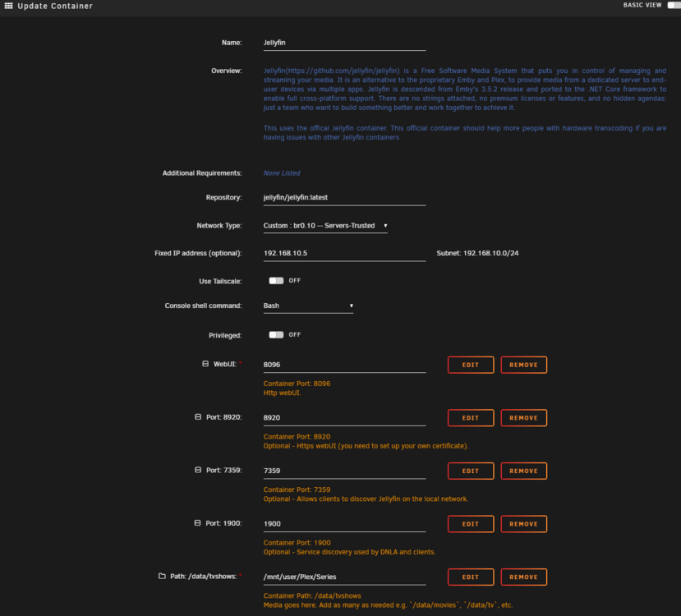Image resolution: width=681 pixels, height=616 pixels.
Task: Click the folder icon beside Path: /data/tvshows
Action: tap(162, 576)
